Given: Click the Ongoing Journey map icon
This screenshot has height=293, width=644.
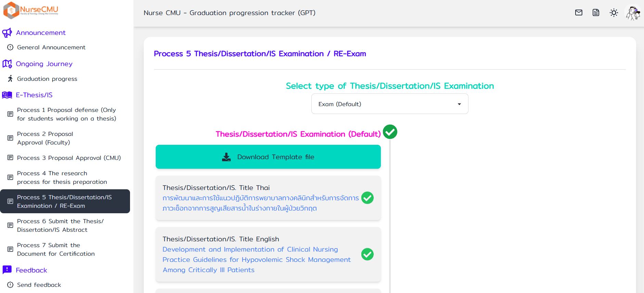Looking at the screenshot, I should [x=7, y=64].
